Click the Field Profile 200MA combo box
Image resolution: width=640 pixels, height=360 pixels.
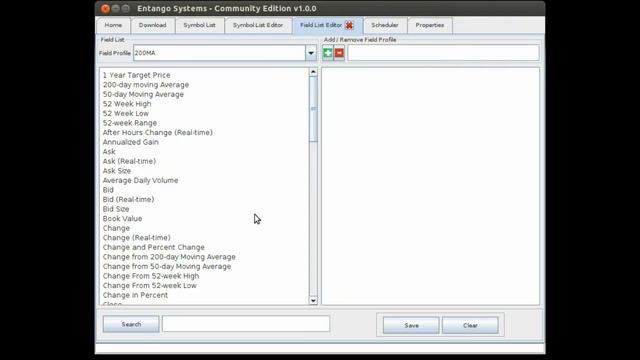(225, 53)
